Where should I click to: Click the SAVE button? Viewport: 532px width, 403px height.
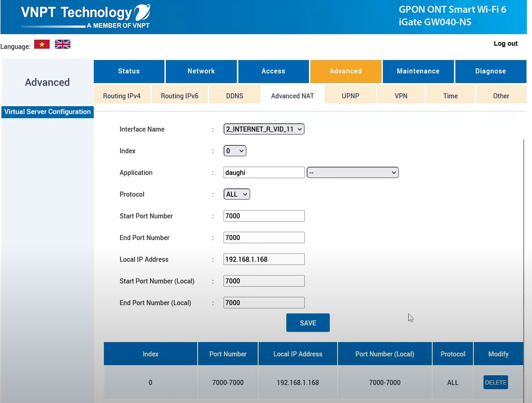[308, 323]
